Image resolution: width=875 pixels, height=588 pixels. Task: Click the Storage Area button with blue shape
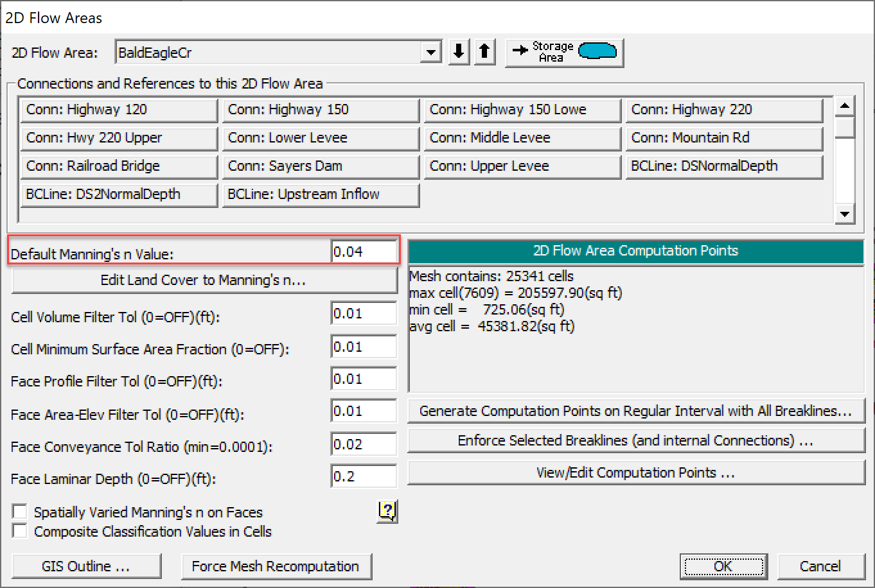pyautogui.click(x=564, y=52)
